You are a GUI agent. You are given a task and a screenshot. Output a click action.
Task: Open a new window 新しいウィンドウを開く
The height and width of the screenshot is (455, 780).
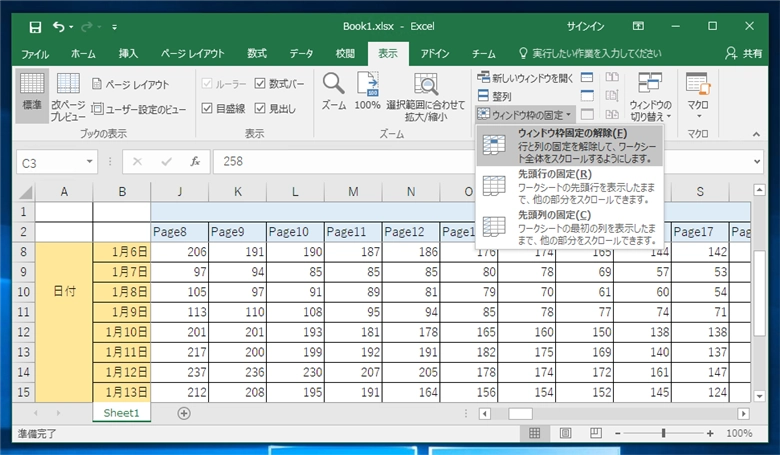click(525, 78)
